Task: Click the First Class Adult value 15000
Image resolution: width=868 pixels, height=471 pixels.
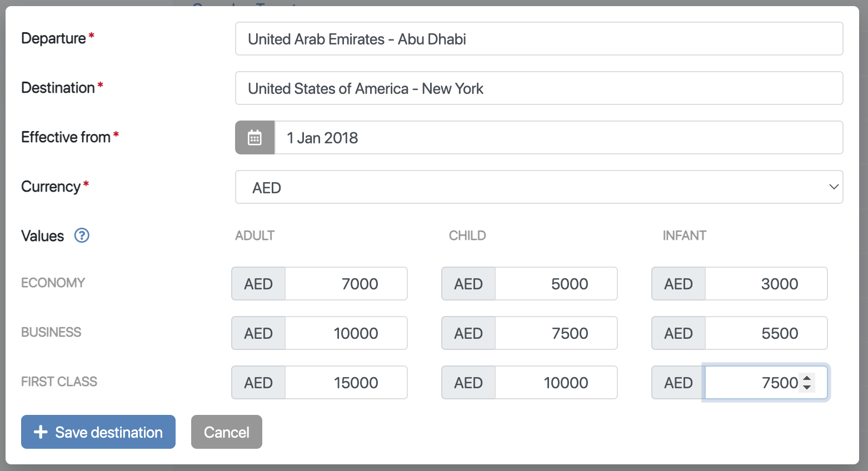Action: (346, 383)
